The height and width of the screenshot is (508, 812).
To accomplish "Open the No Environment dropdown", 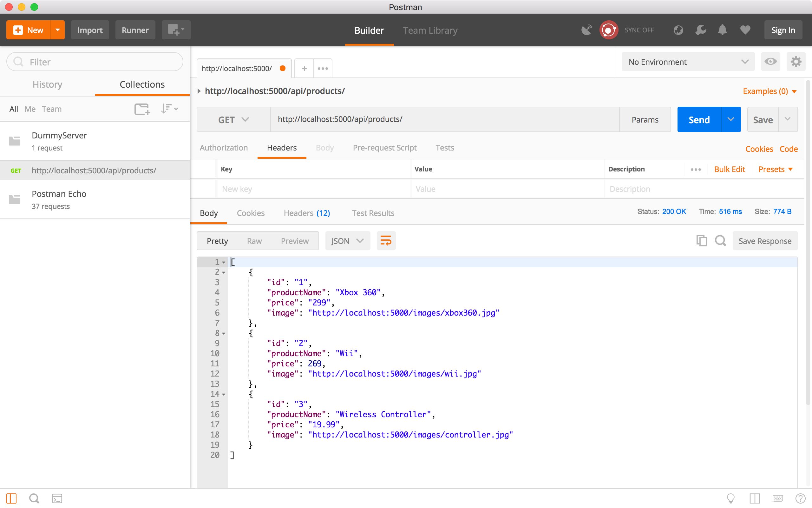I will tap(688, 62).
